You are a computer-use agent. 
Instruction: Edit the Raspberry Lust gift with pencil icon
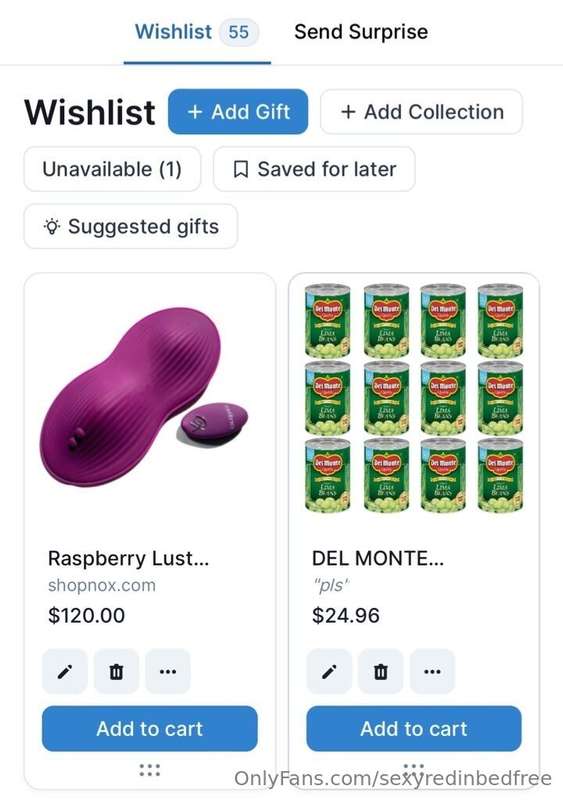(65, 671)
